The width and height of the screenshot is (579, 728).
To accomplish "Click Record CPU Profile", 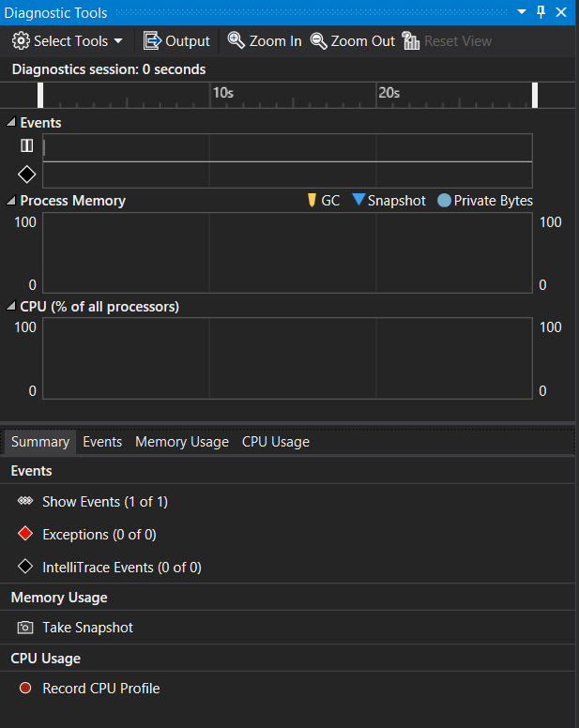I will pos(101,688).
